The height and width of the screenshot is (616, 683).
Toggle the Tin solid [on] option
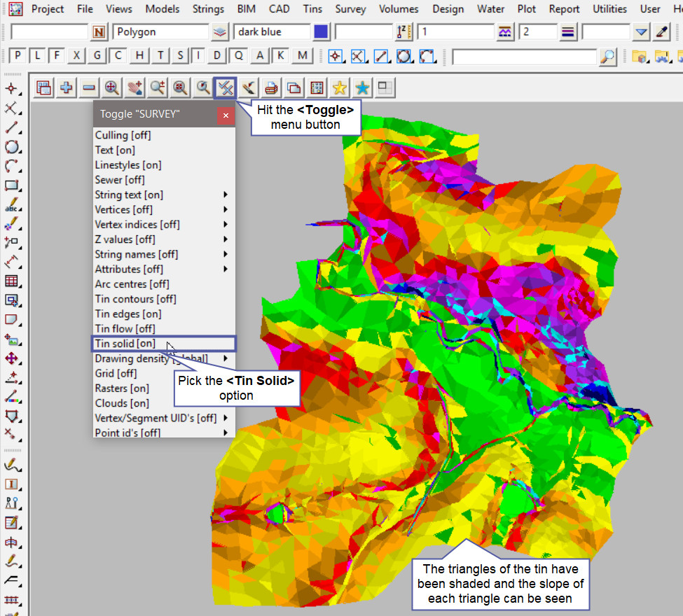click(126, 343)
